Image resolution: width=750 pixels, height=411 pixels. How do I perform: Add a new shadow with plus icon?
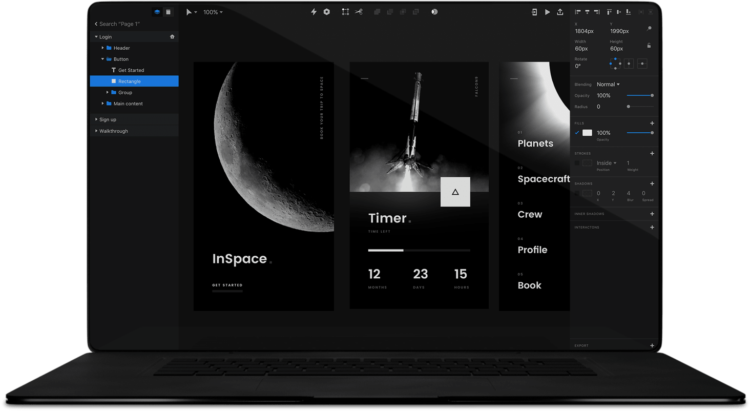tap(652, 184)
